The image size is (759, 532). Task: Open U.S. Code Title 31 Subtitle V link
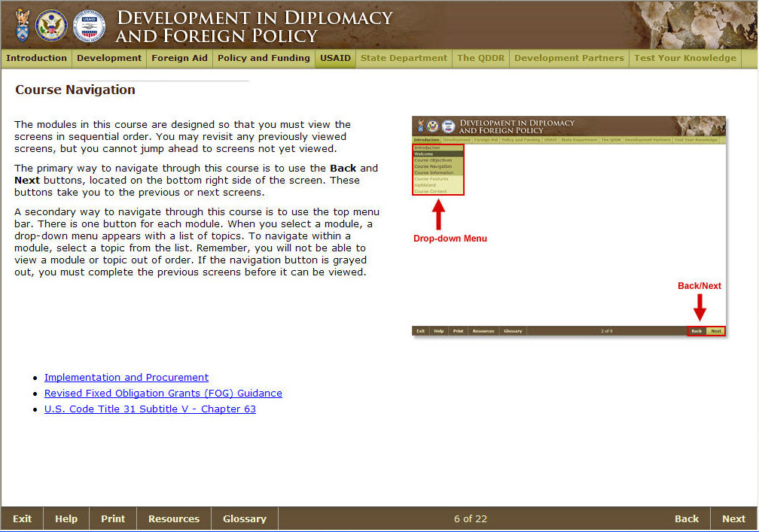150,409
